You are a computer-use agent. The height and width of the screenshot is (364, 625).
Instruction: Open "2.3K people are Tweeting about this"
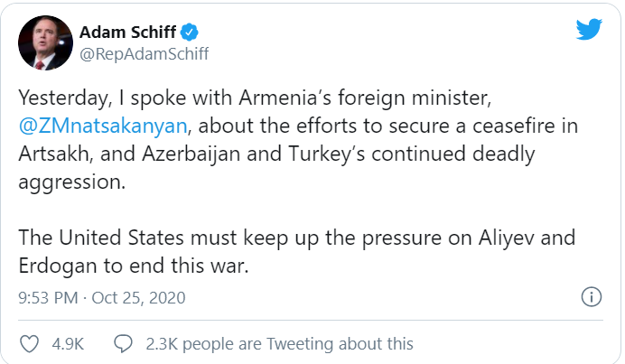click(279, 343)
